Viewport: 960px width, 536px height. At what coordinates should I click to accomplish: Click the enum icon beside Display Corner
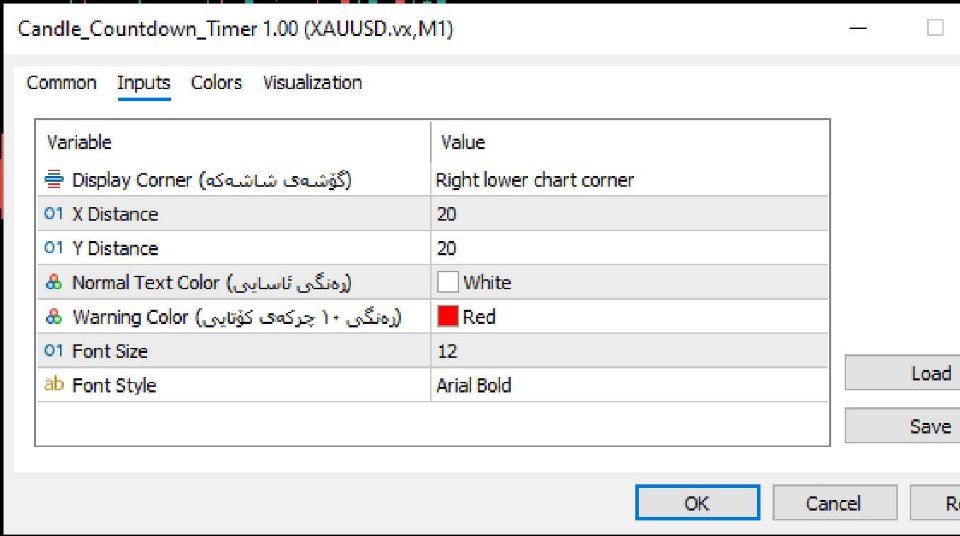pos(54,179)
